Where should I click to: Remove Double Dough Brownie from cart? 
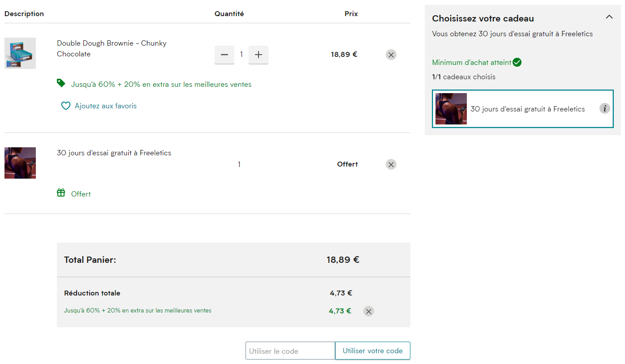pyautogui.click(x=391, y=55)
